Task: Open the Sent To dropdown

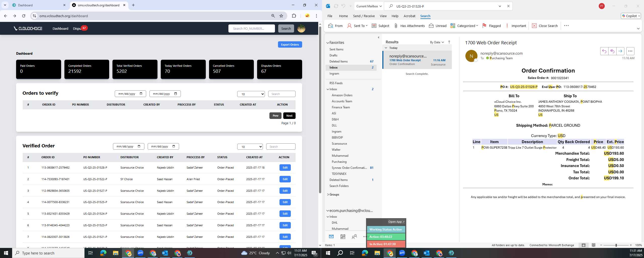Action: 357,26
